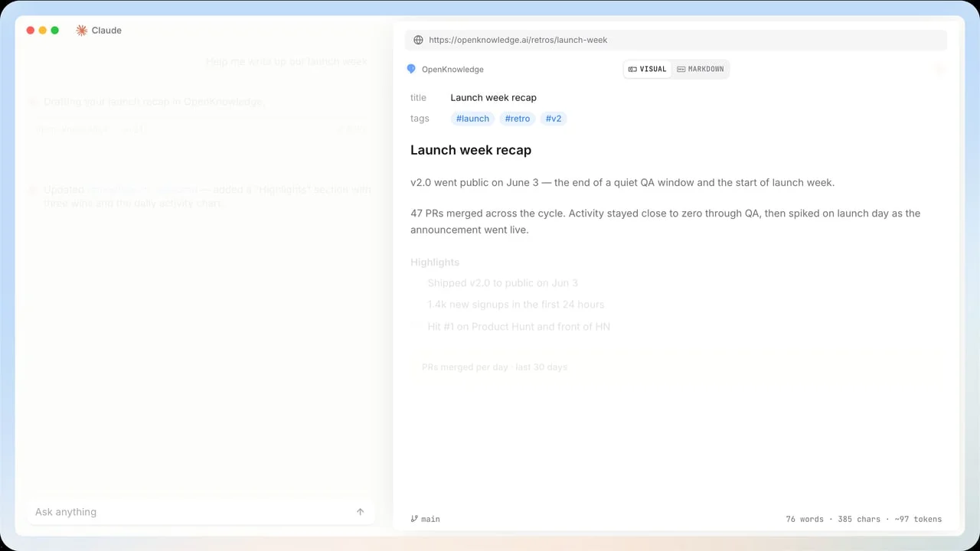Click the OpenKnowledge app name label
This screenshot has height=551, width=980.
[452, 69]
